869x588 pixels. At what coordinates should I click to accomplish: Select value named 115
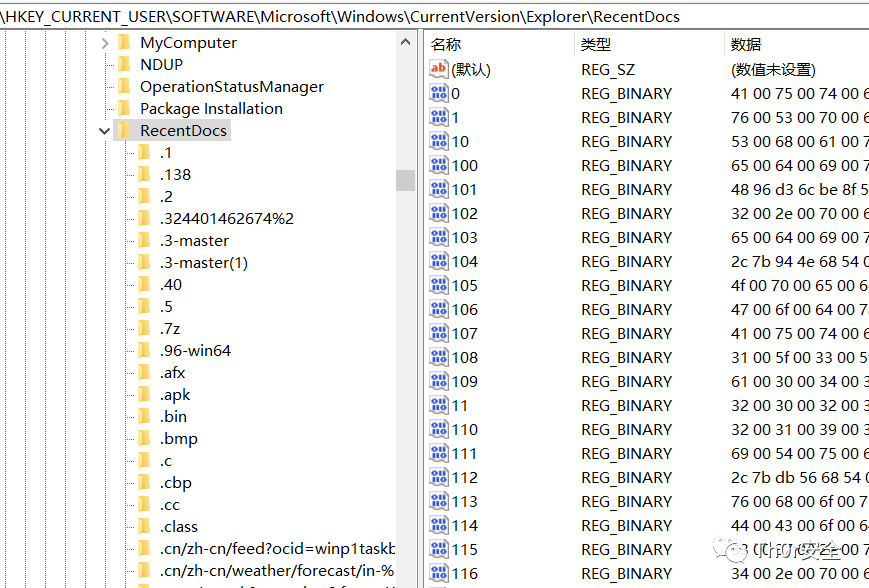pyautogui.click(x=464, y=549)
